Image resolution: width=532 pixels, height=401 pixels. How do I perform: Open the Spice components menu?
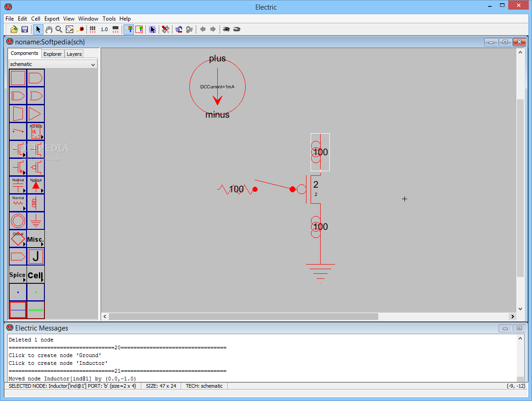[18, 274]
